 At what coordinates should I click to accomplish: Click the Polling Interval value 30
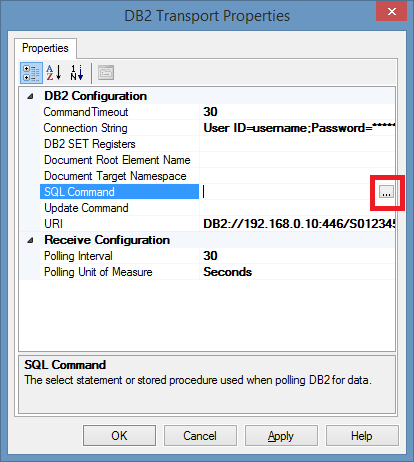(297, 256)
